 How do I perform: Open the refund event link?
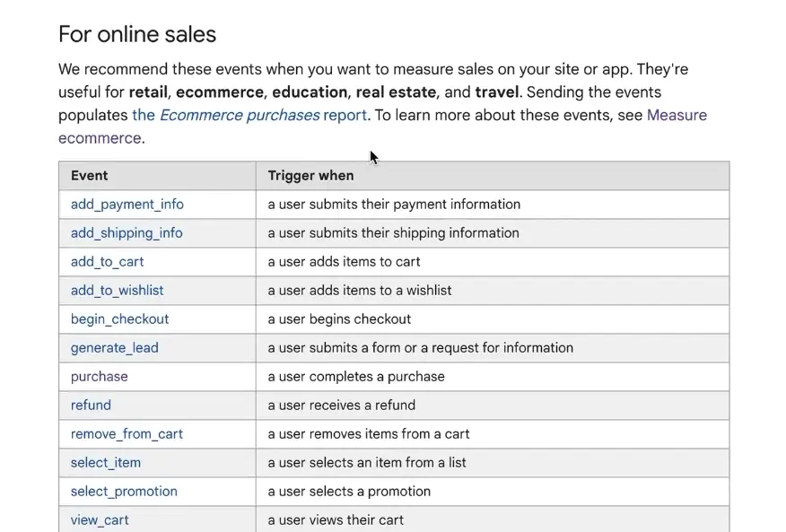coord(90,405)
